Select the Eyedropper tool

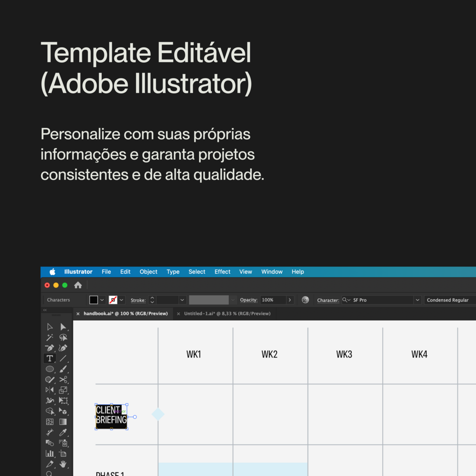(x=63, y=432)
